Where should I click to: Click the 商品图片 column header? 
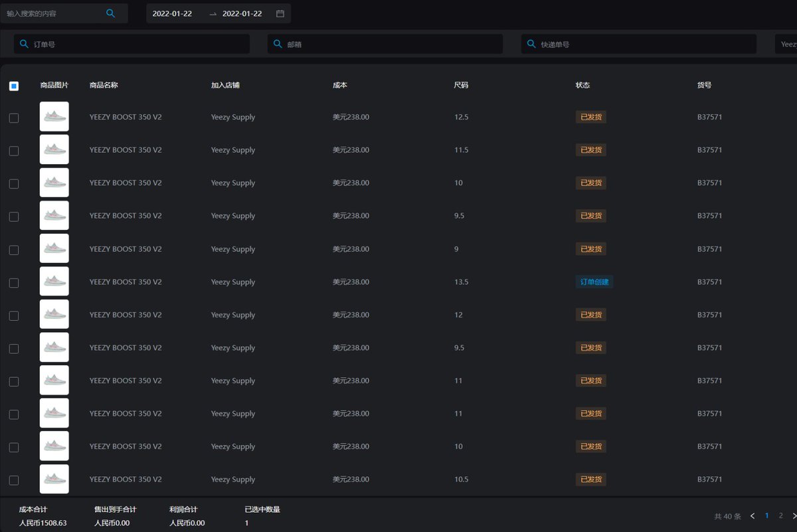tap(54, 85)
